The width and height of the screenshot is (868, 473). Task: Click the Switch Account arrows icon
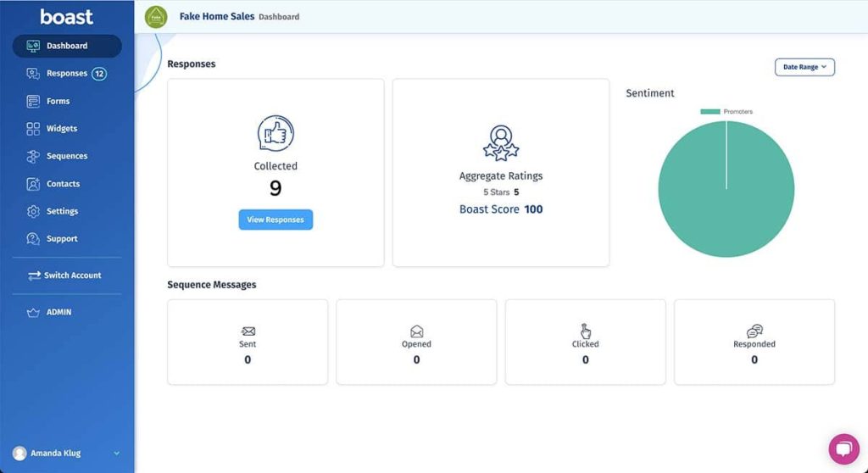34,275
